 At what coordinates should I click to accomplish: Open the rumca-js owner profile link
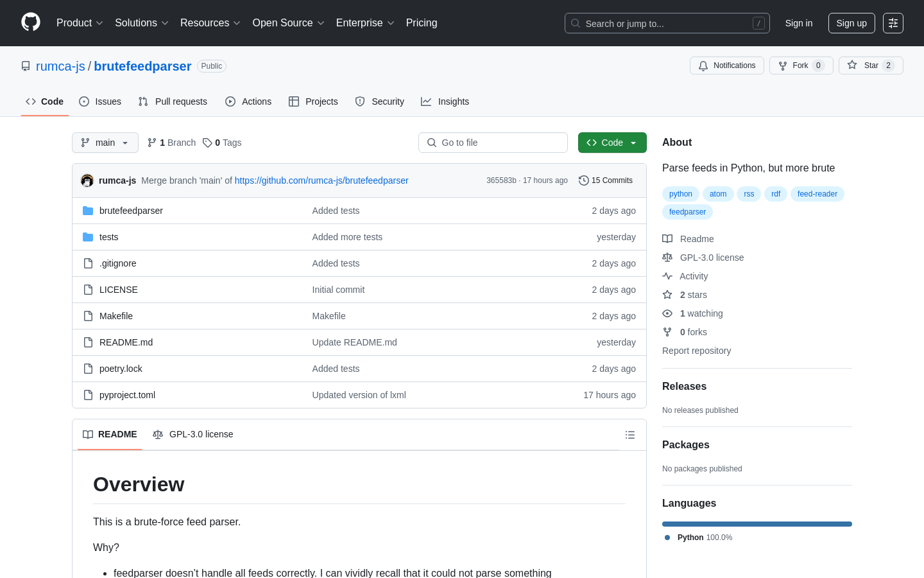click(x=60, y=66)
